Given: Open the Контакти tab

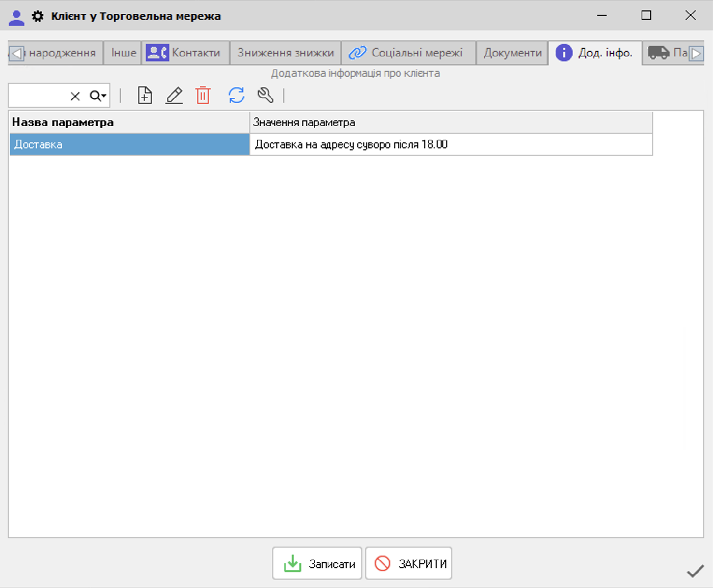Looking at the screenshot, I should coord(185,53).
